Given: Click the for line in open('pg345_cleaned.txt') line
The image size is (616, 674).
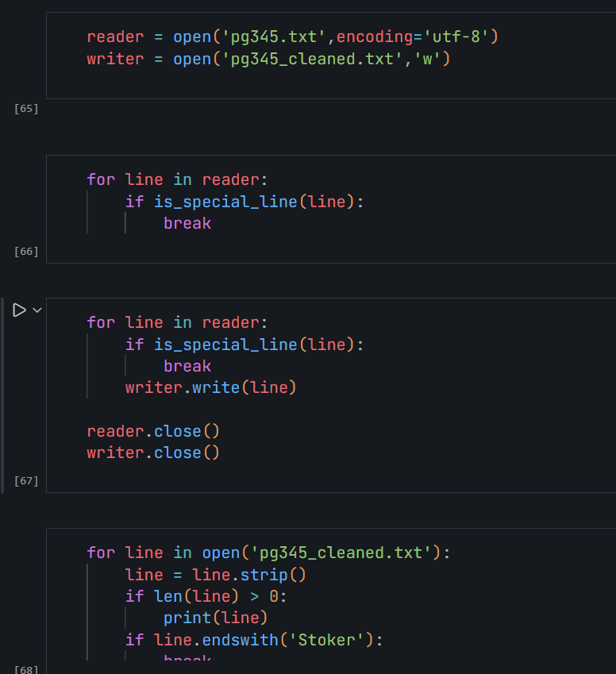Looking at the screenshot, I should (x=268, y=553).
